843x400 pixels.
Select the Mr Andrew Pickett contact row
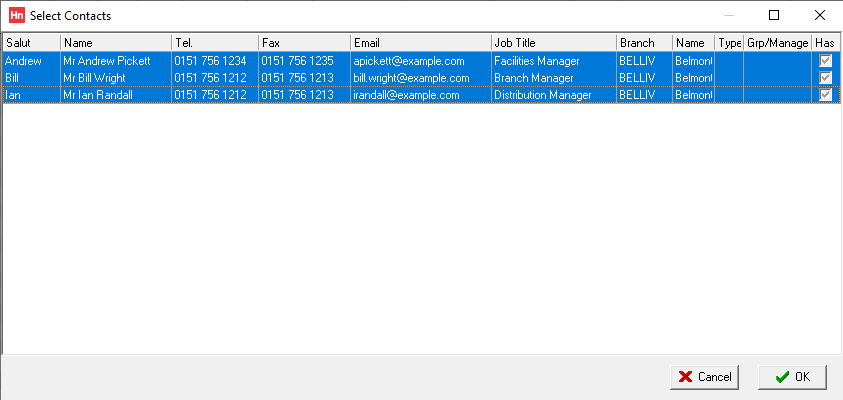click(421, 61)
